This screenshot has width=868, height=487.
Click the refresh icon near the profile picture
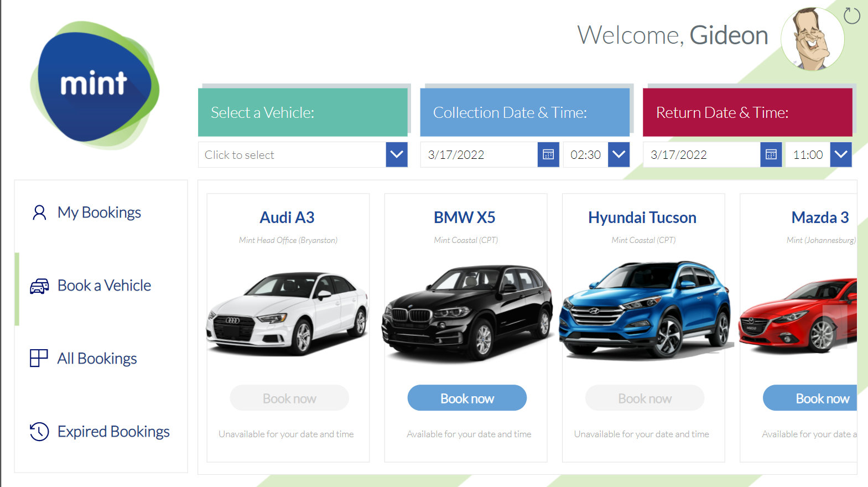click(852, 16)
